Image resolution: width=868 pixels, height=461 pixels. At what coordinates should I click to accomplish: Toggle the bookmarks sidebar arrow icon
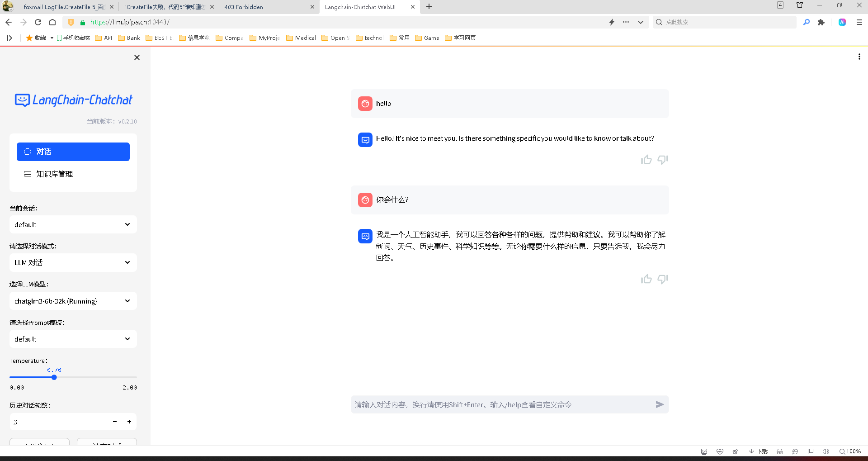tap(9, 38)
